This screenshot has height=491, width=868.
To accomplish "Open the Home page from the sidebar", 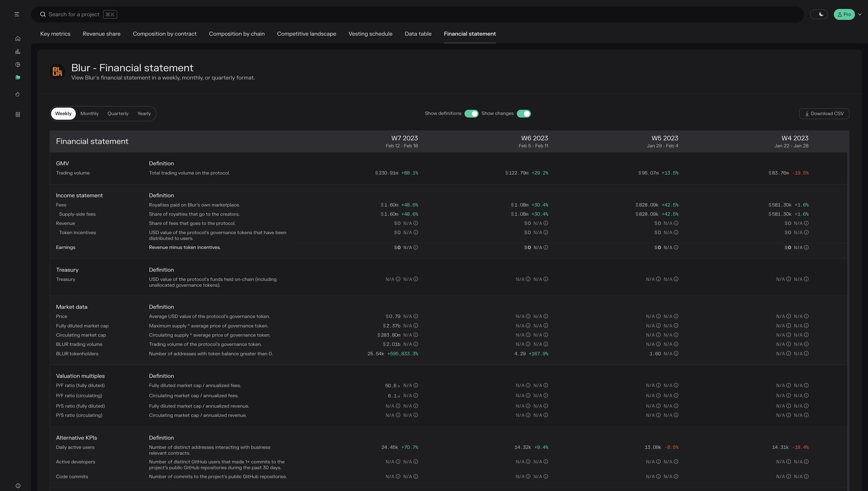I will [17, 38].
